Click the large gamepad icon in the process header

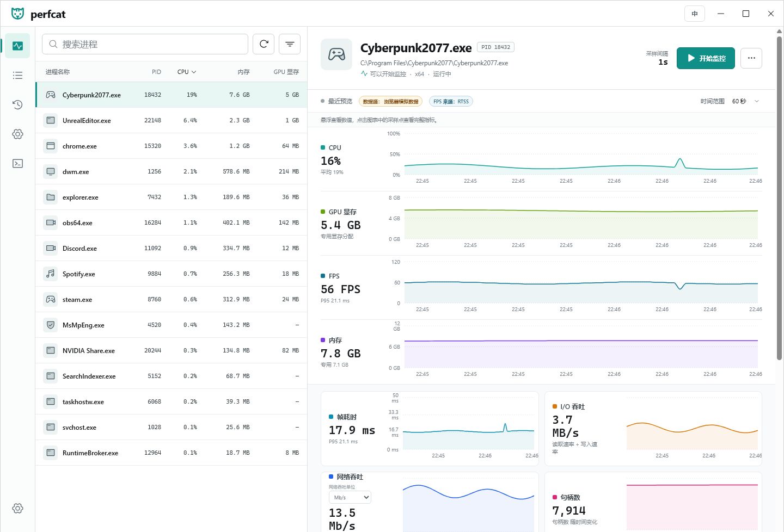pyautogui.click(x=336, y=54)
